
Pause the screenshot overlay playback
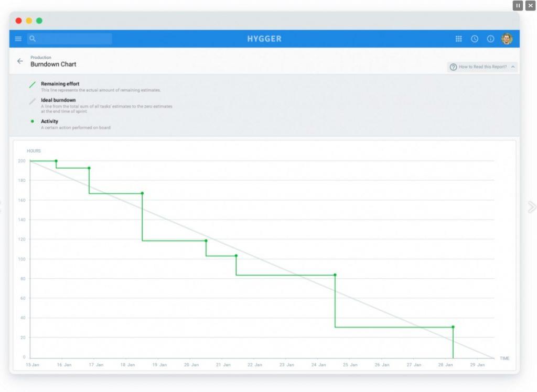[x=518, y=5]
